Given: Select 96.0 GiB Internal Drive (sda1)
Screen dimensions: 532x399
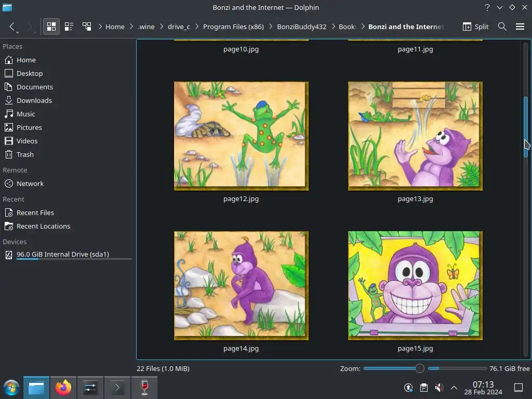Looking at the screenshot, I should click(68, 255).
